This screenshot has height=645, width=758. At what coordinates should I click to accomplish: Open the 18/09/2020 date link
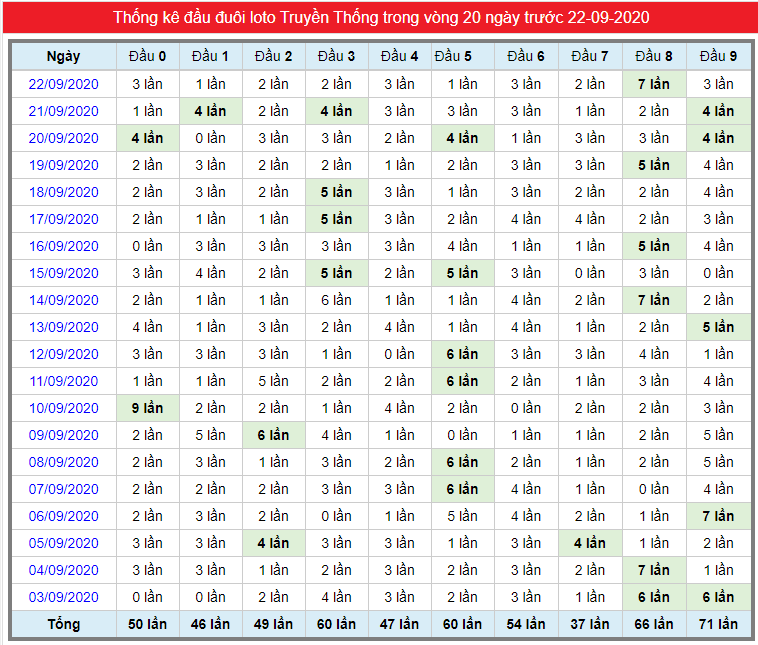coord(63,192)
